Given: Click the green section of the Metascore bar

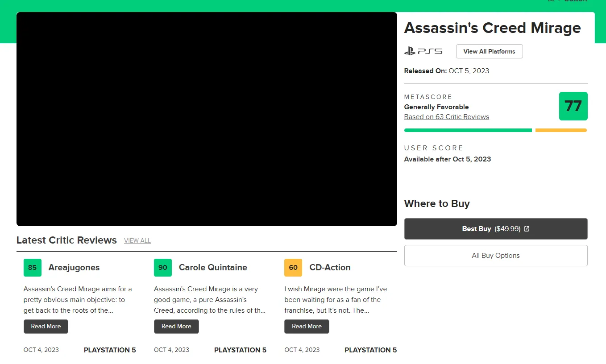Looking at the screenshot, I should point(468,130).
